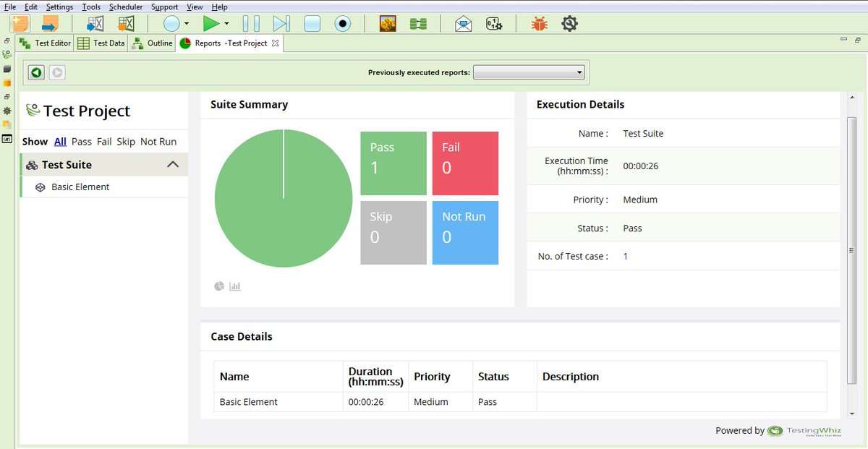
Task: Begin recording with the Record icon
Action: [341, 23]
